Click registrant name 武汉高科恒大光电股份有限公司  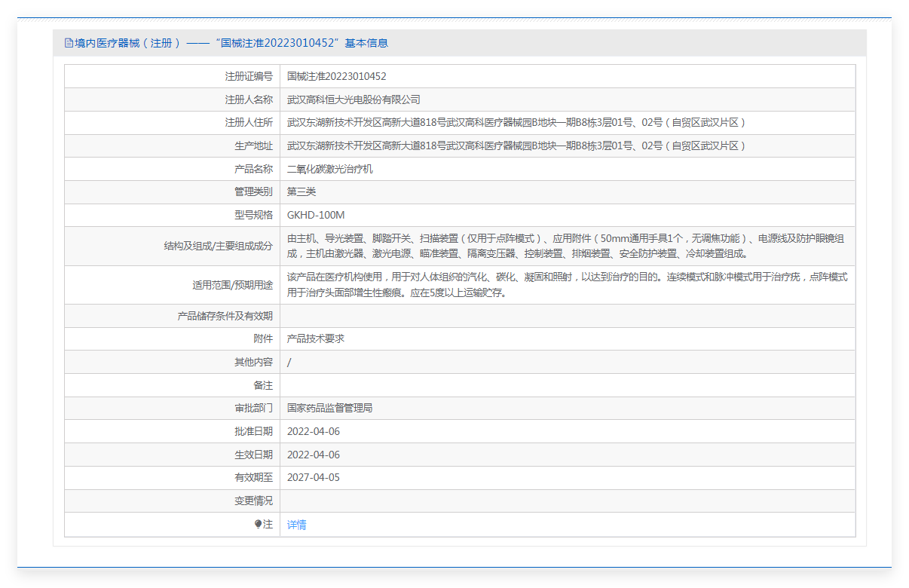click(x=353, y=100)
